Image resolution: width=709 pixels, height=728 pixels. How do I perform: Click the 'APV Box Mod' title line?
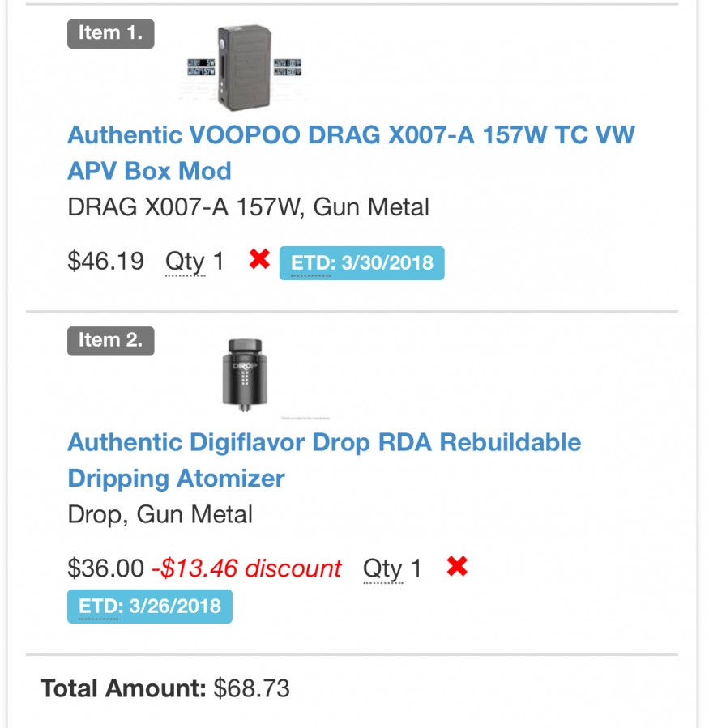149,171
